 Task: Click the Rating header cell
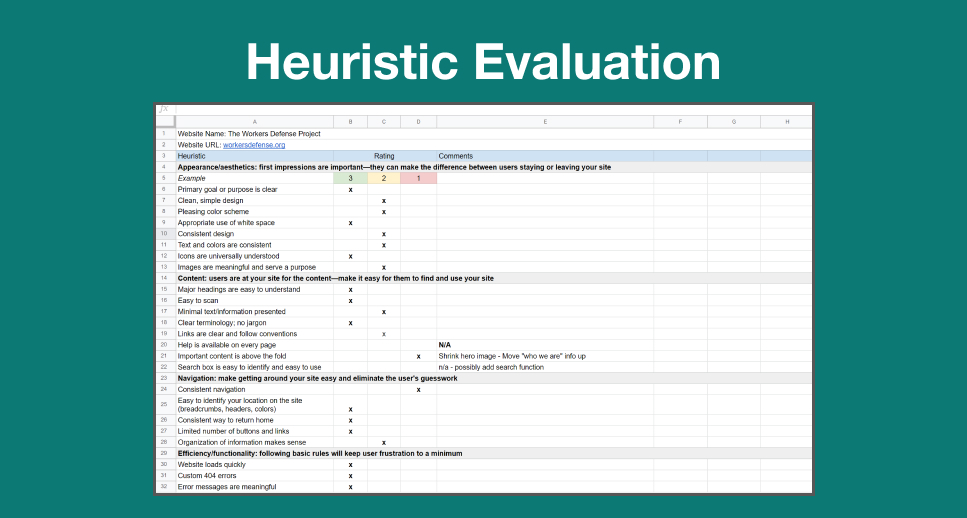(x=384, y=156)
